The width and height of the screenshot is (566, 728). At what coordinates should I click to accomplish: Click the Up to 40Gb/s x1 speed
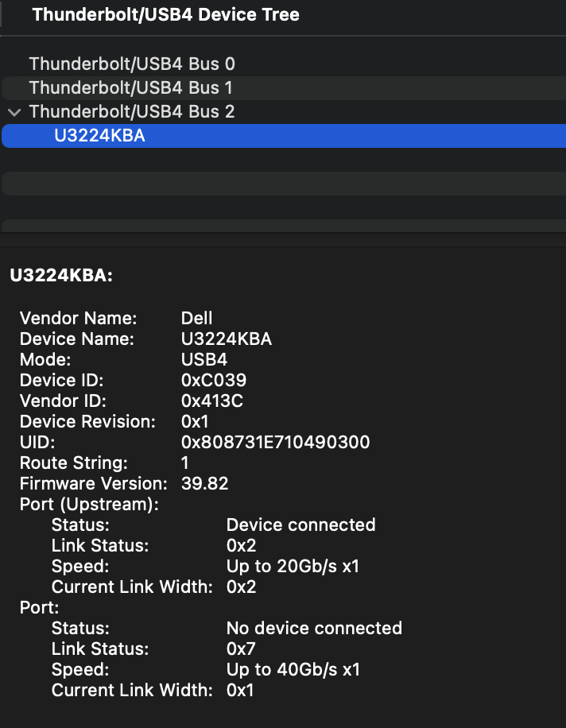pos(293,669)
